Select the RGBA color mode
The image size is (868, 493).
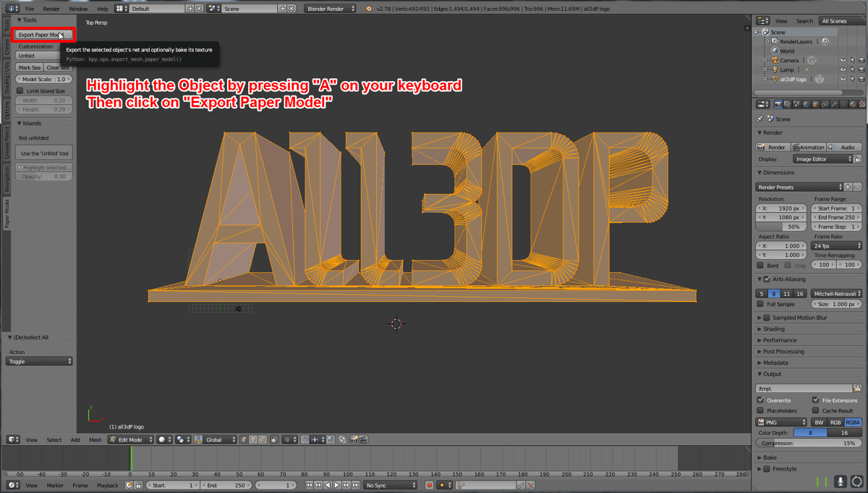(x=854, y=422)
